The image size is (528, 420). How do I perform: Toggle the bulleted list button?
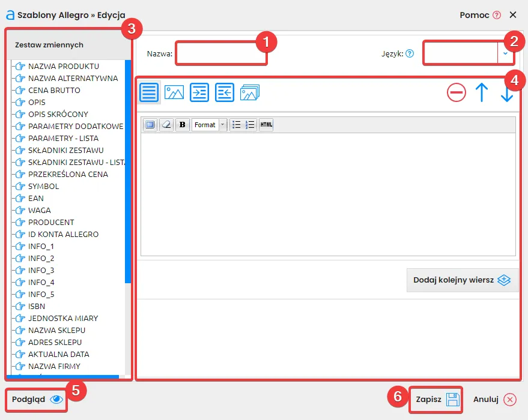pyautogui.click(x=237, y=125)
